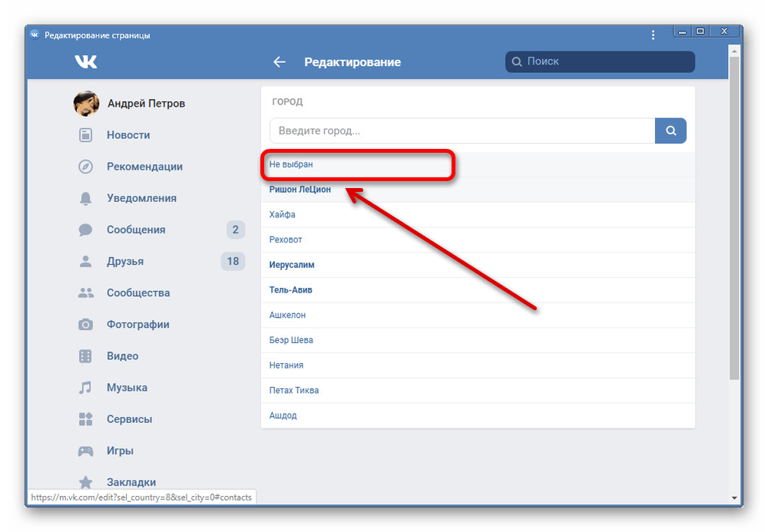Select city Тель-Авив
Screen dimensions: 768x532
(478, 290)
